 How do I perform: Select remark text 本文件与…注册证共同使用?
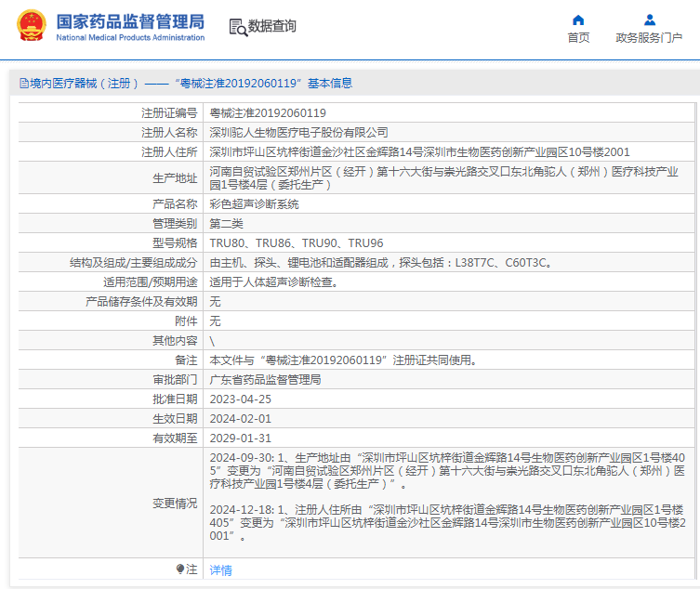pyautogui.click(x=344, y=360)
